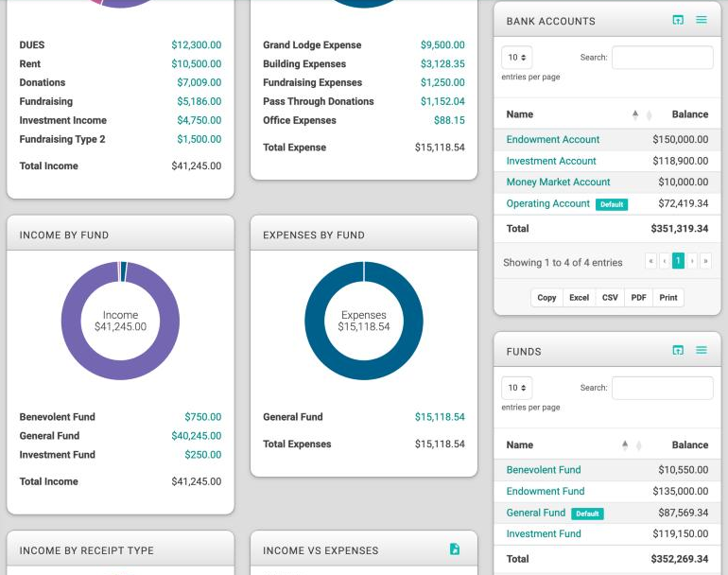Open Bank Accounts panel popout icon
728x575 pixels.
coord(678,20)
